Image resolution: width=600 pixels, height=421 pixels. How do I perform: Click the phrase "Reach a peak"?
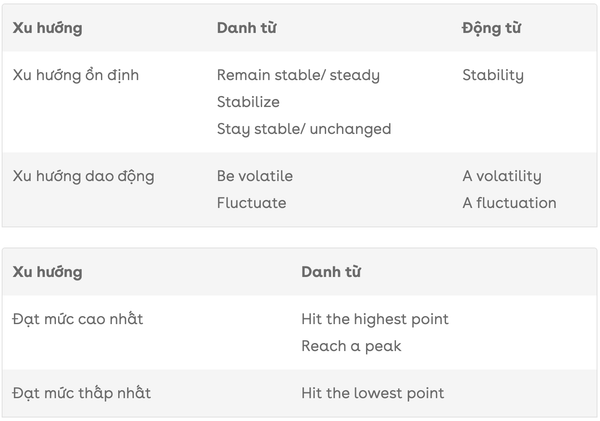[x=351, y=346]
